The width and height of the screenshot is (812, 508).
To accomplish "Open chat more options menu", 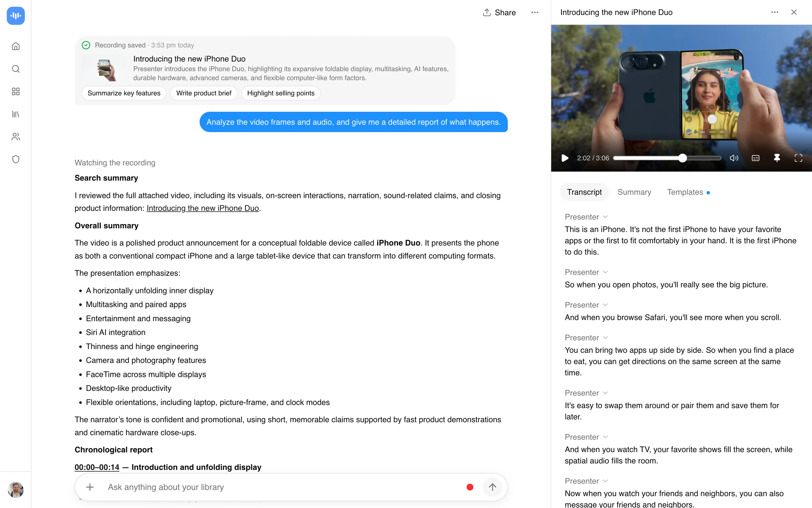I will click(535, 12).
